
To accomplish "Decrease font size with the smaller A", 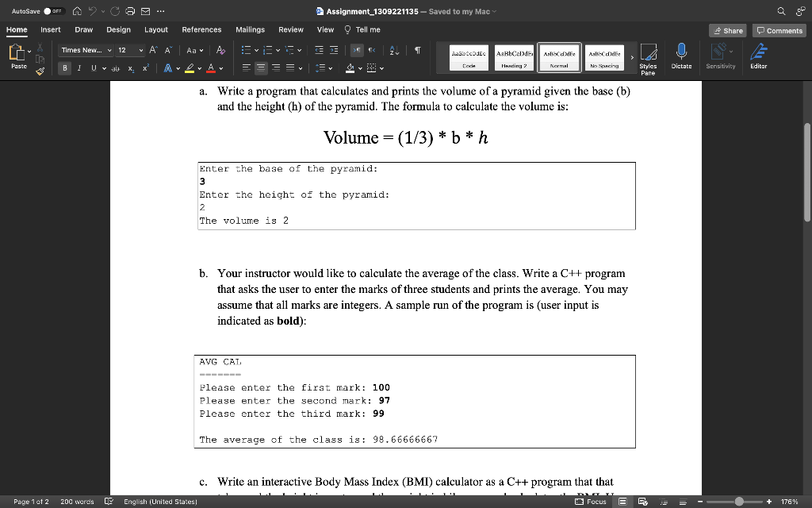I will [168, 50].
